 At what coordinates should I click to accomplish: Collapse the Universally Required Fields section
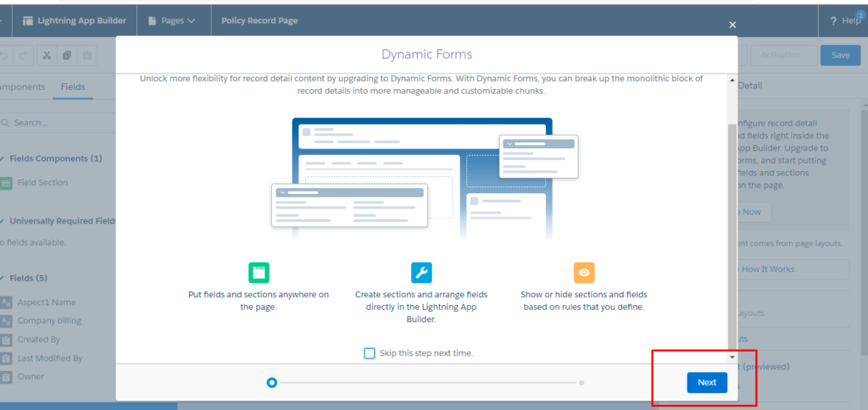pos(3,221)
